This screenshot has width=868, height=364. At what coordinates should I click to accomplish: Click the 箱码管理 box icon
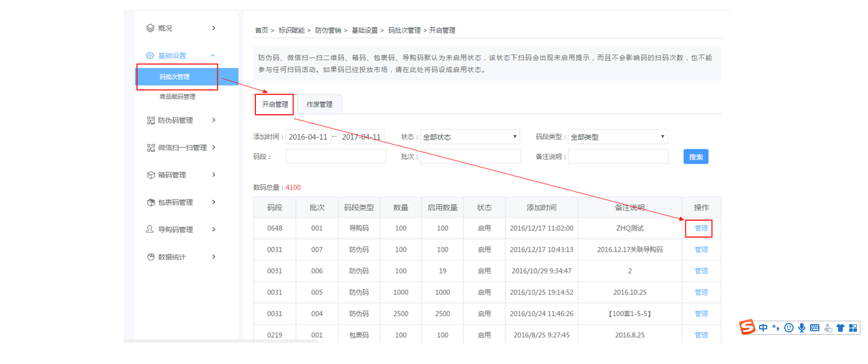151,175
